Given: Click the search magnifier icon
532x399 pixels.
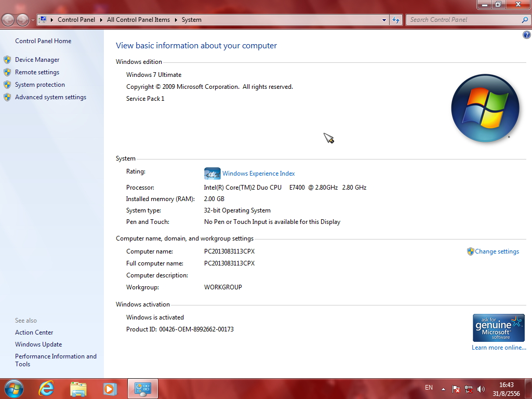Looking at the screenshot, I should pyautogui.click(x=525, y=20).
